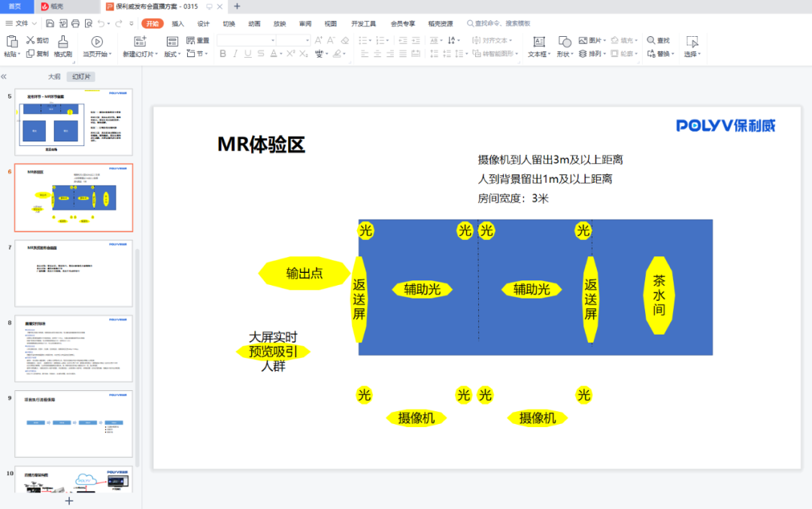The width and height of the screenshot is (812, 509).
Task: Click the add slide plus button below thumbnails
Action: tap(68, 501)
